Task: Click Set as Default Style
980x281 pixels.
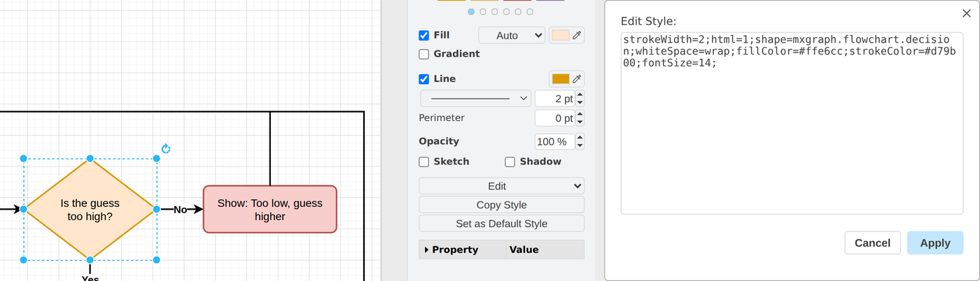Action: coord(501,224)
